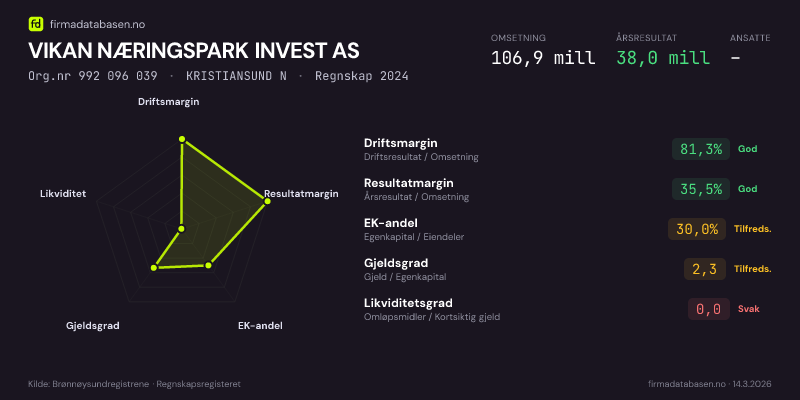Image resolution: width=800 pixels, height=400 pixels.
Task: Click the 30,0% EK-andel value badge
Action: click(x=697, y=229)
